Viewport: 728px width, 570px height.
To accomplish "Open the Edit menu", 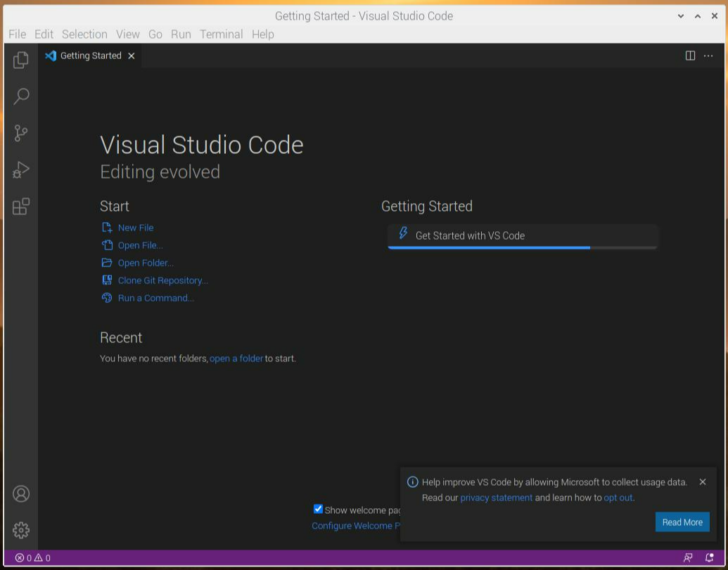I will point(44,34).
